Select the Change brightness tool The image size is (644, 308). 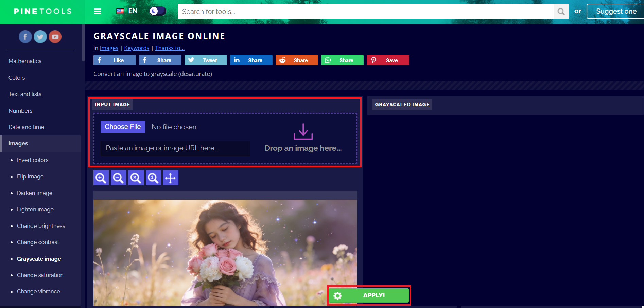tap(41, 226)
